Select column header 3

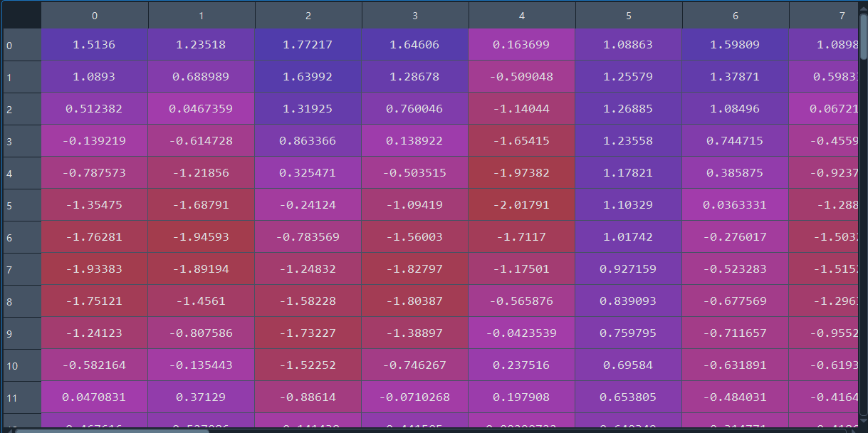(x=415, y=15)
